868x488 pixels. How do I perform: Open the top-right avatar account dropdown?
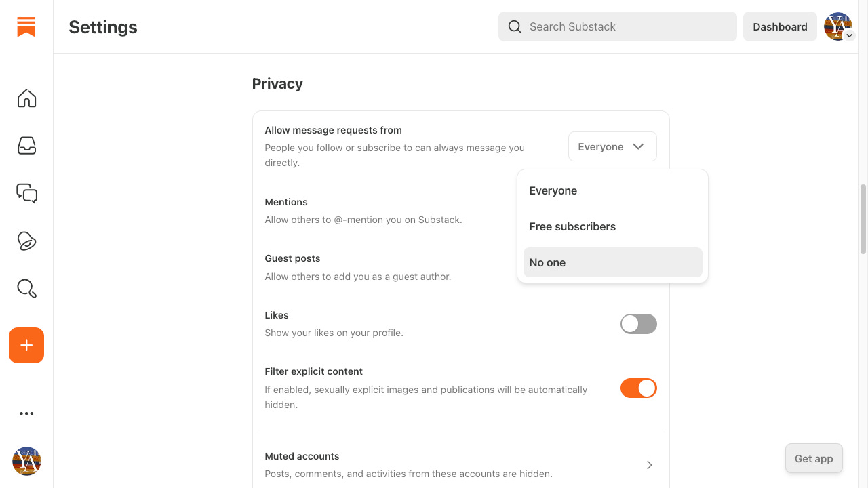[x=839, y=26]
